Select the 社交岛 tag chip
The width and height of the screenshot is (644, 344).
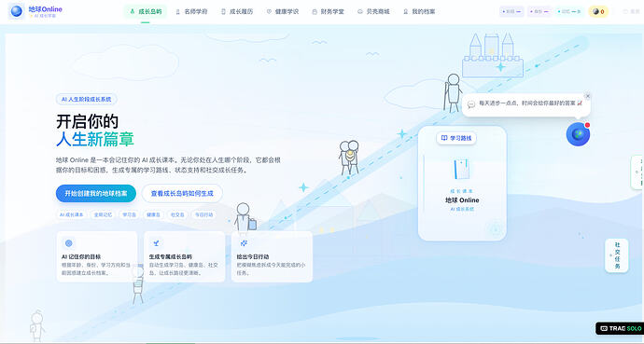click(177, 214)
